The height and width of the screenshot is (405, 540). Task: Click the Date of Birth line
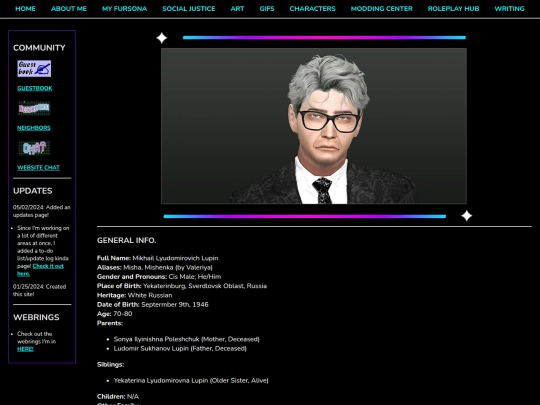point(153,305)
